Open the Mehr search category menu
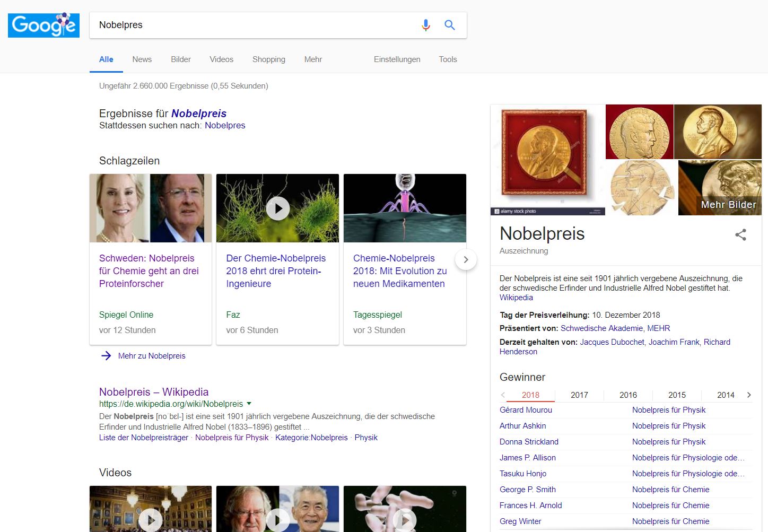The image size is (768, 532). click(313, 59)
